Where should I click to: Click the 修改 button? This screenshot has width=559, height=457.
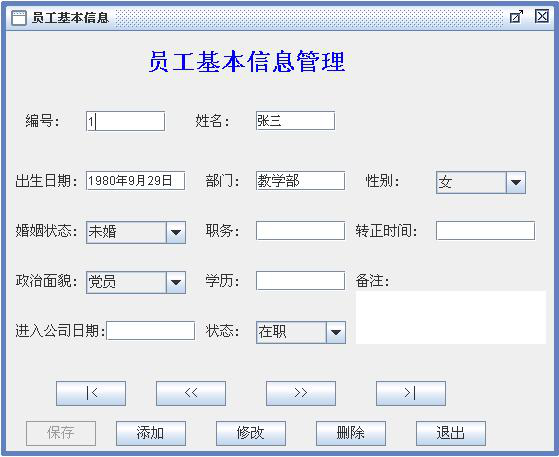[x=251, y=433]
